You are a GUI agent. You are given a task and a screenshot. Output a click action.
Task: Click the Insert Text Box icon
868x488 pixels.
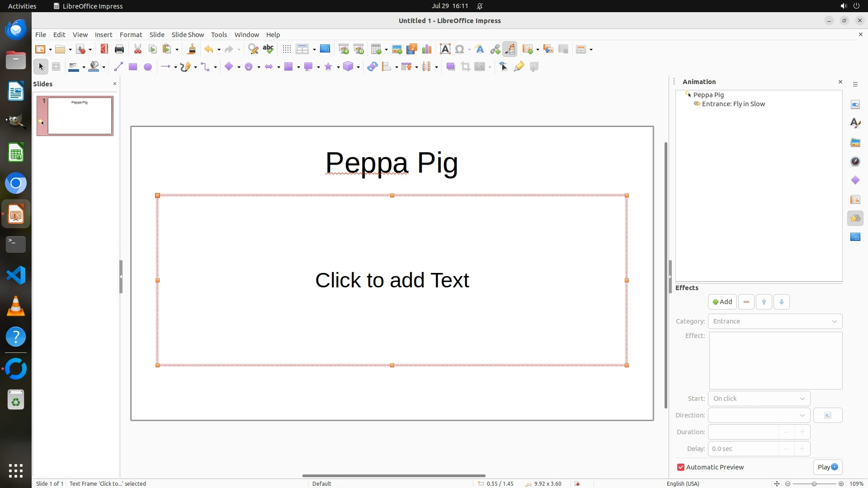point(445,49)
